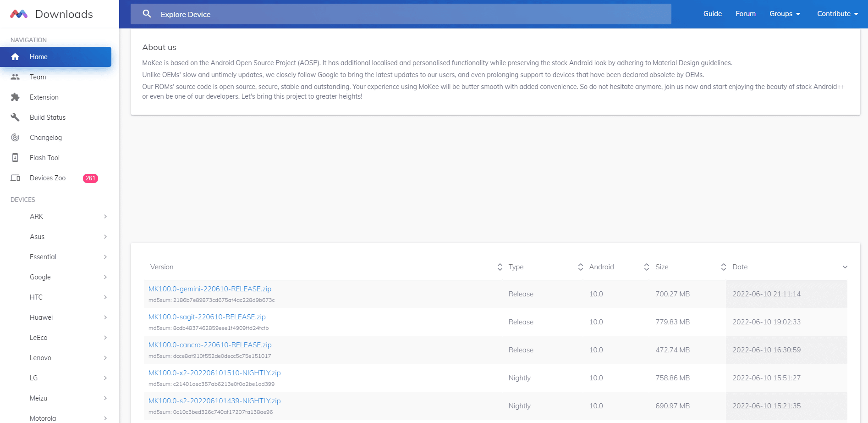Expand the Google device group

click(x=105, y=277)
